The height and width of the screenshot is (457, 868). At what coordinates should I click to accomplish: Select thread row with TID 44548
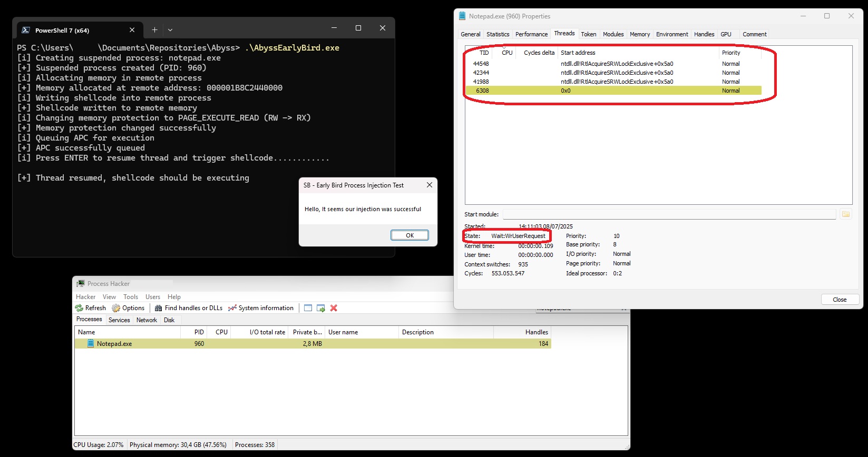(x=615, y=64)
